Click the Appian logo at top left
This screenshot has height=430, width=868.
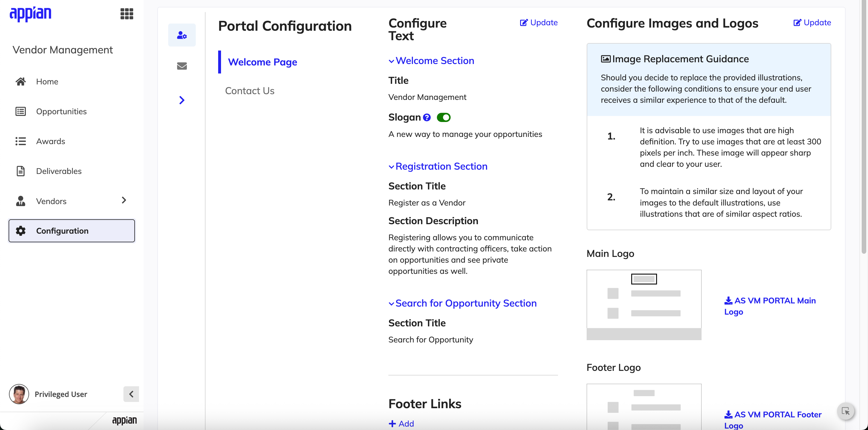30,14
